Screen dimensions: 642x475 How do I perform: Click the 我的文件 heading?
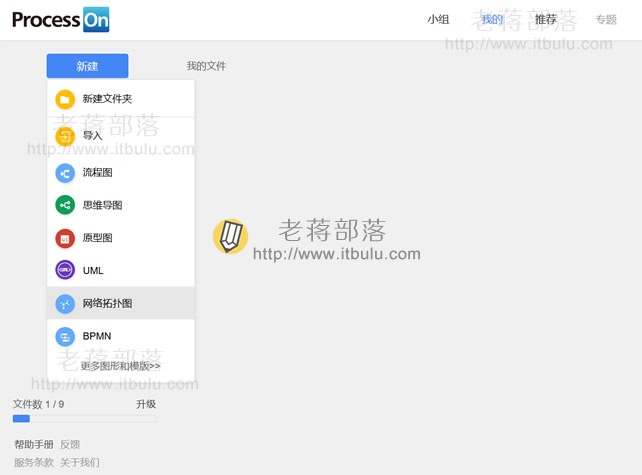[206, 66]
